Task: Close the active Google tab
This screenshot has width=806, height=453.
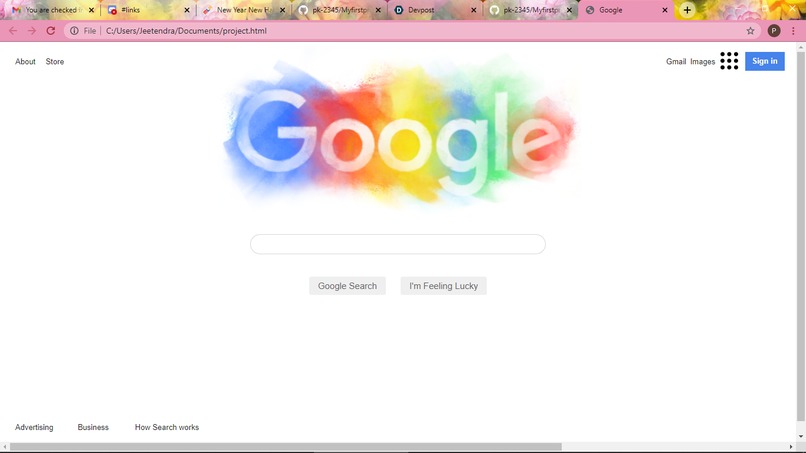Action: pos(665,10)
